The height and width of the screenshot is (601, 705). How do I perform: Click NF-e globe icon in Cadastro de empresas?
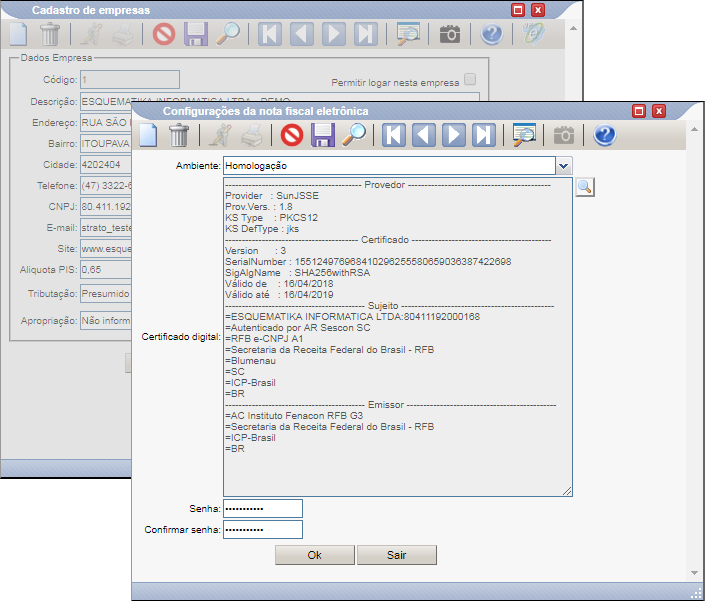tap(534, 34)
